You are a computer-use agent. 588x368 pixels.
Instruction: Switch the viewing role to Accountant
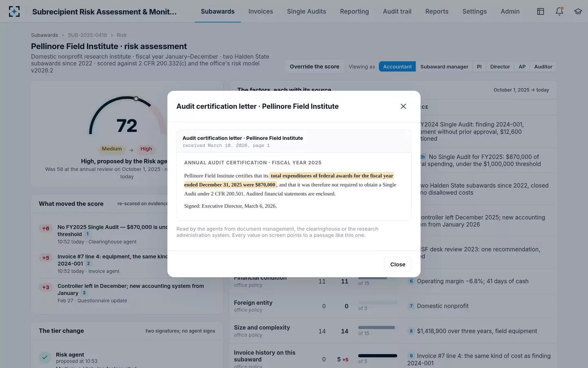[397, 67]
